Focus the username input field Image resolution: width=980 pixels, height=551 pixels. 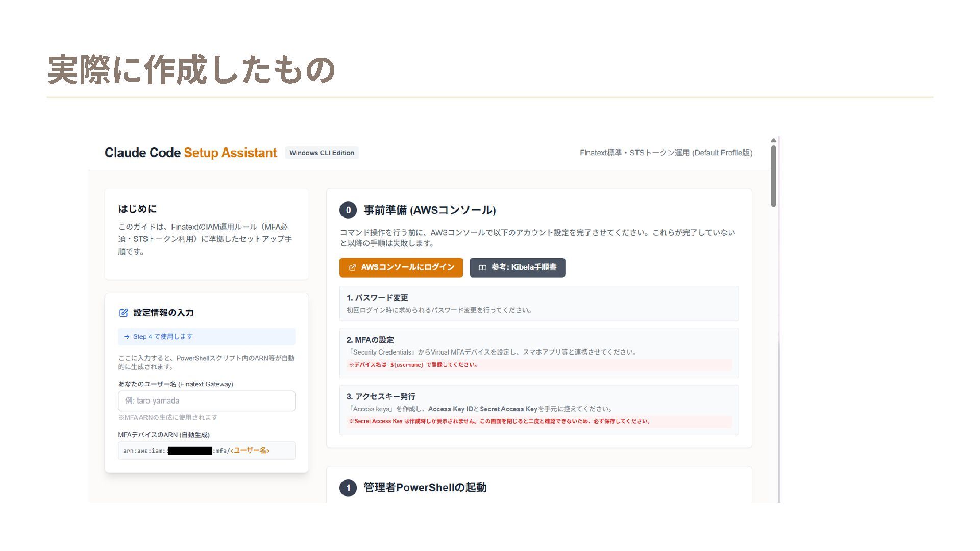click(x=206, y=401)
